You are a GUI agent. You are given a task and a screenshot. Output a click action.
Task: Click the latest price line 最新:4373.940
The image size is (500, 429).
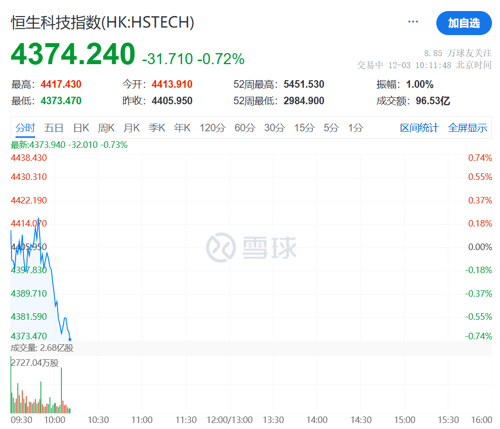(x=69, y=145)
